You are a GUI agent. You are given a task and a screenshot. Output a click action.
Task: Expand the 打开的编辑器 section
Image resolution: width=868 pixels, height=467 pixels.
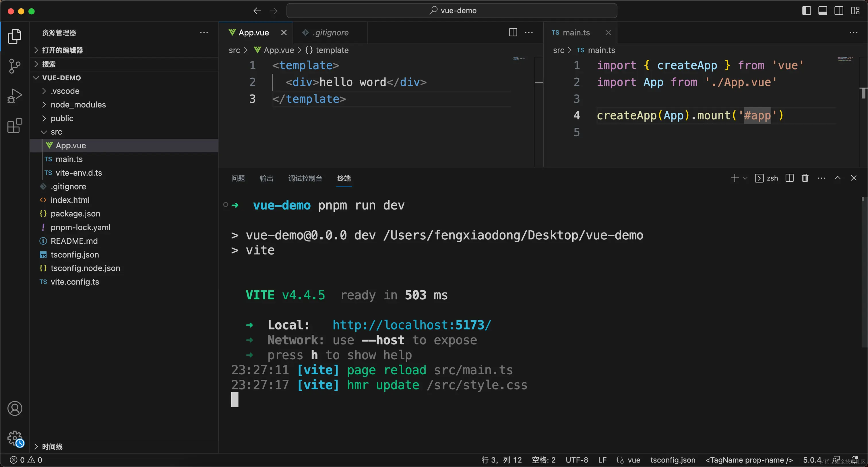[x=124, y=50]
